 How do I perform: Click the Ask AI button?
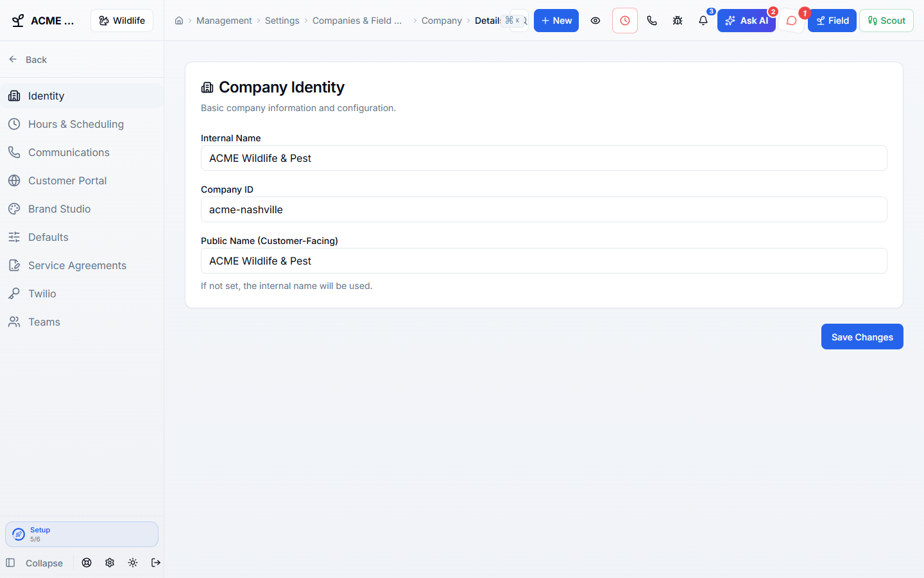click(746, 21)
